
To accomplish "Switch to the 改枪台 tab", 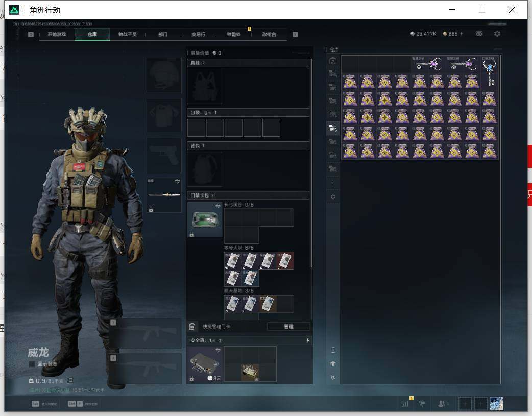I will click(269, 34).
